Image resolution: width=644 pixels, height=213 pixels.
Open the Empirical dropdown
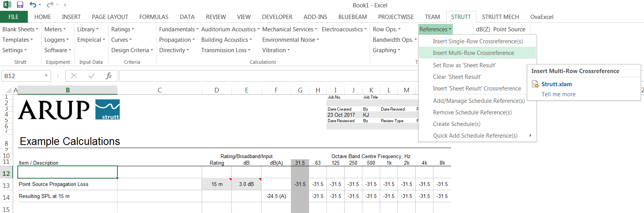click(91, 40)
